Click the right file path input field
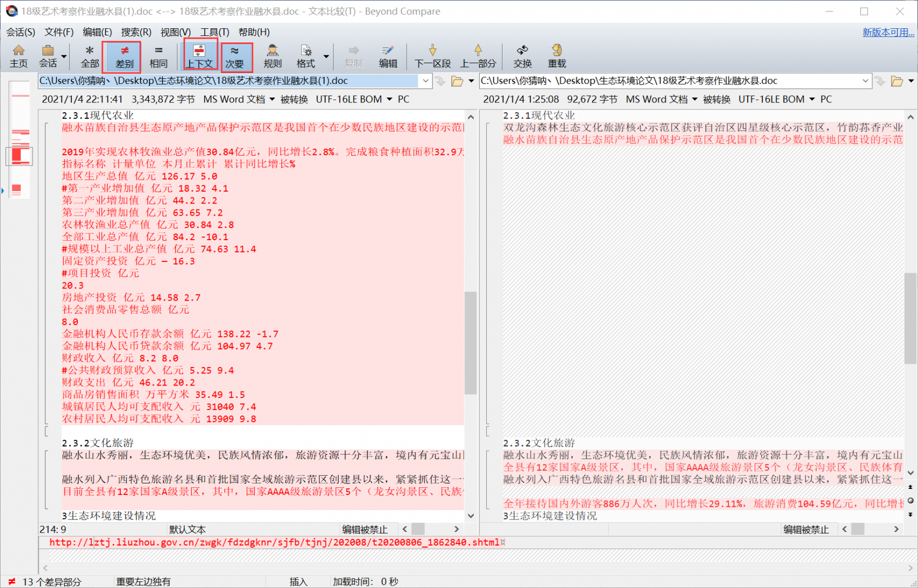Viewport: 918px width, 588px height. 670,81
